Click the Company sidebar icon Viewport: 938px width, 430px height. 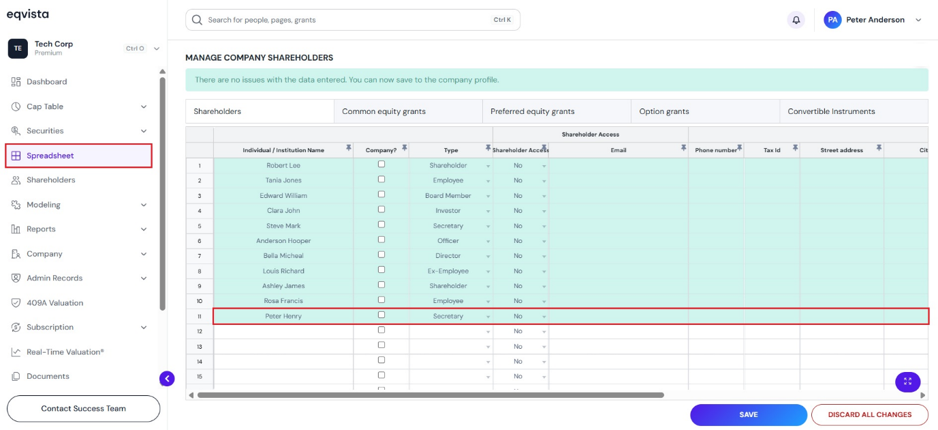(16, 254)
